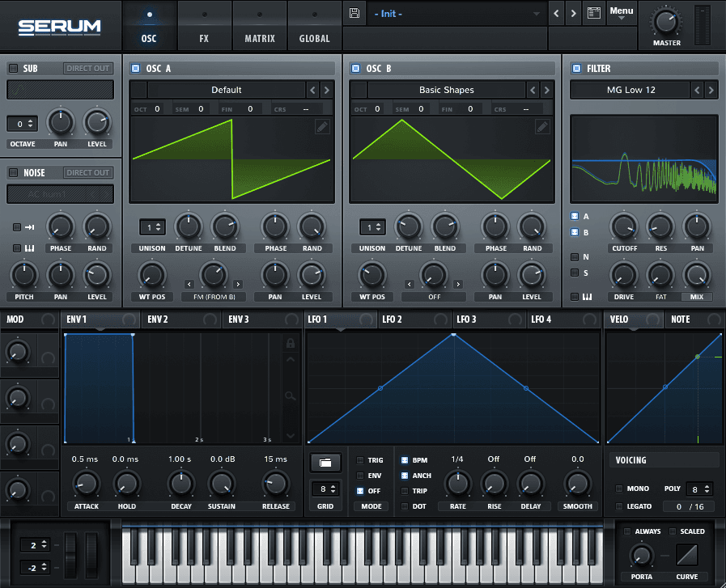Click the LFO grid size value field
726x588 pixels.
(x=325, y=489)
